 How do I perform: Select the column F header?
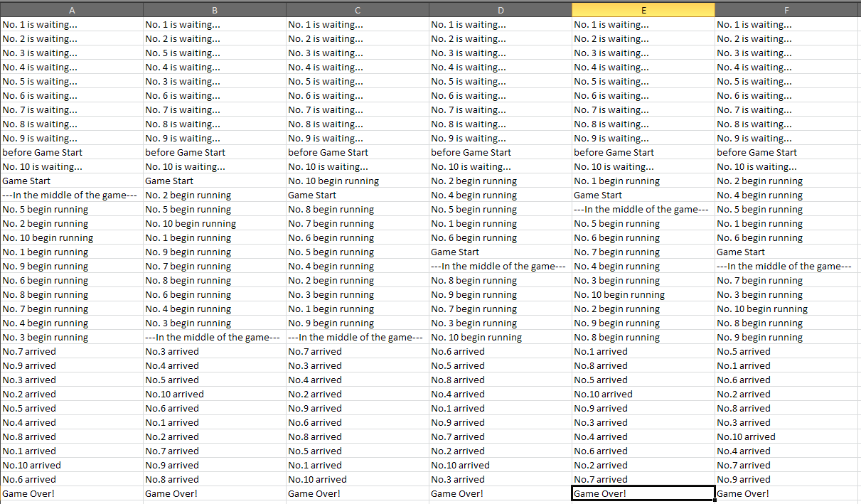point(788,10)
